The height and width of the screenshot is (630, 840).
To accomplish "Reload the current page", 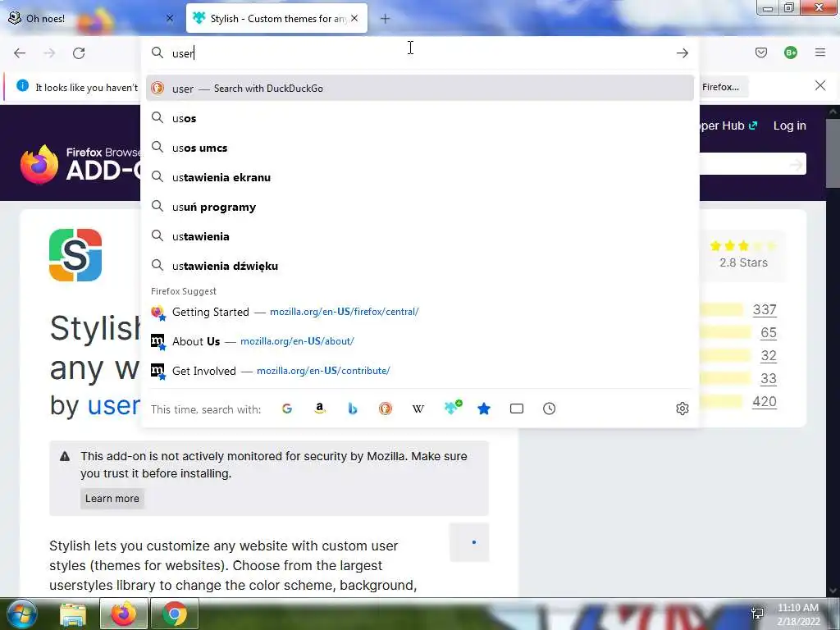I will click(x=79, y=53).
